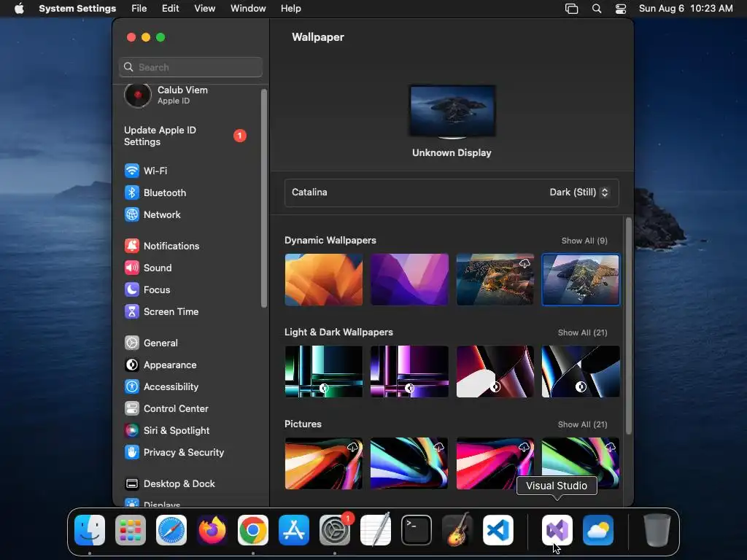This screenshot has height=560, width=747.
Task: Launch Safari from the Dock
Action: (171, 530)
